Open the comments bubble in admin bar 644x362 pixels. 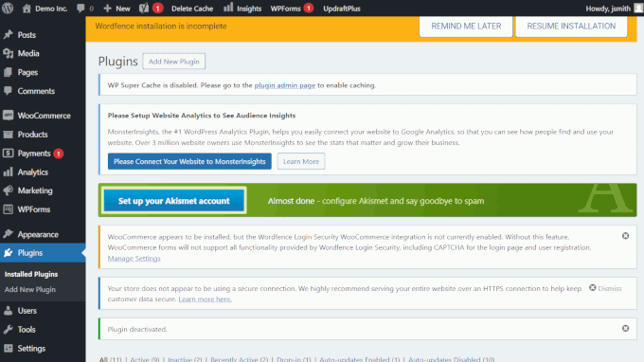click(x=80, y=9)
